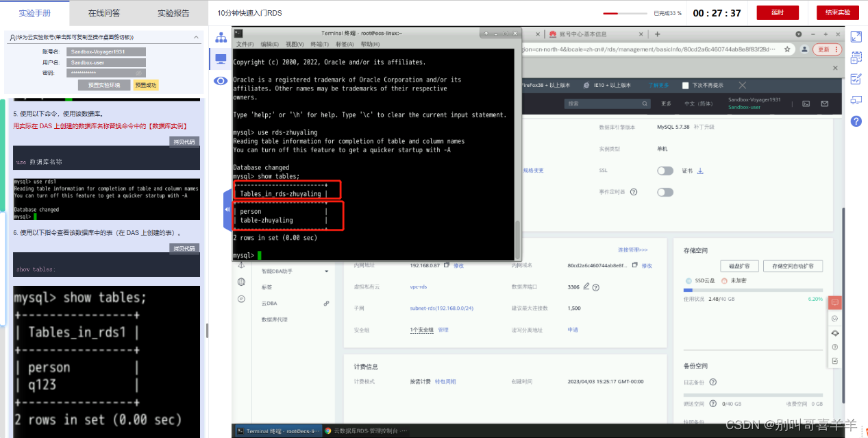Click the eye preview icon in lab sidebar
The height and width of the screenshot is (438, 868).
tap(221, 81)
